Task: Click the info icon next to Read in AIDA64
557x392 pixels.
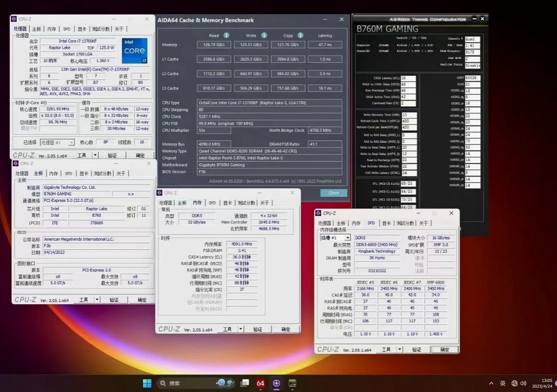Action: pos(226,36)
